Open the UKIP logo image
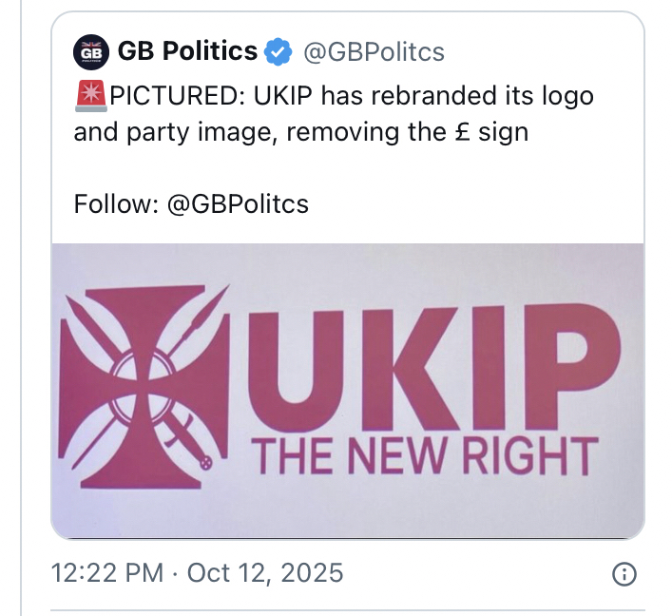Screen dimensions: 672x616 click(x=348, y=390)
